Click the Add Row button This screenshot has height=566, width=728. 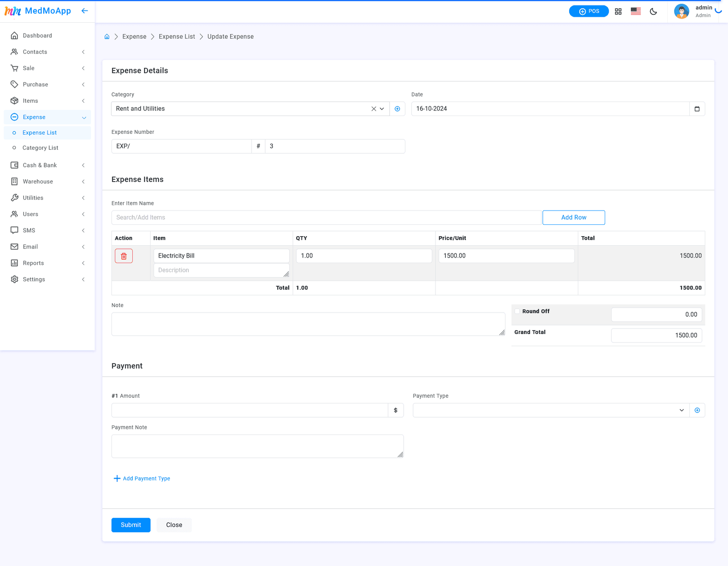pyautogui.click(x=574, y=217)
